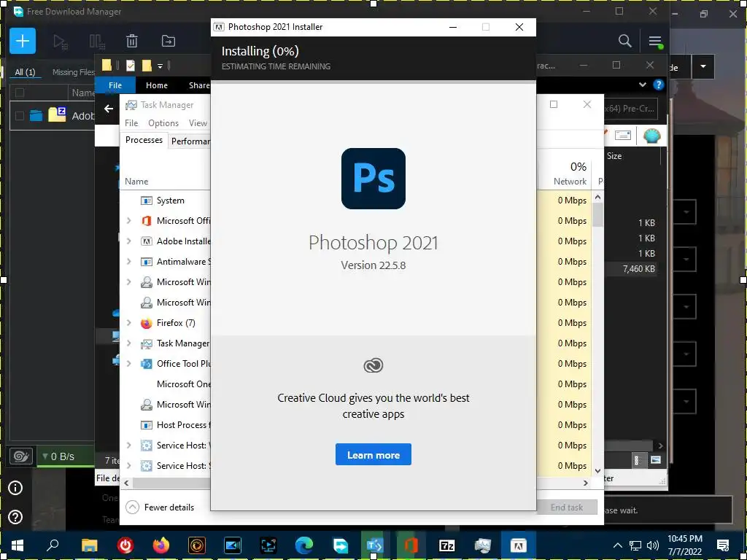Switch to the Performance tab
Image resolution: width=747 pixels, height=560 pixels.
(190, 141)
